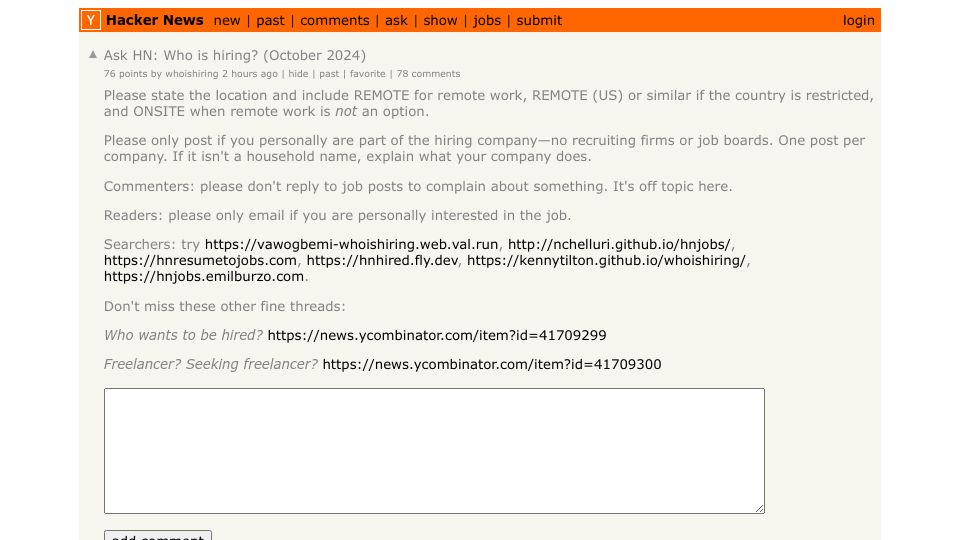Click the add comment button
The image size is (960, 540).
158,535
